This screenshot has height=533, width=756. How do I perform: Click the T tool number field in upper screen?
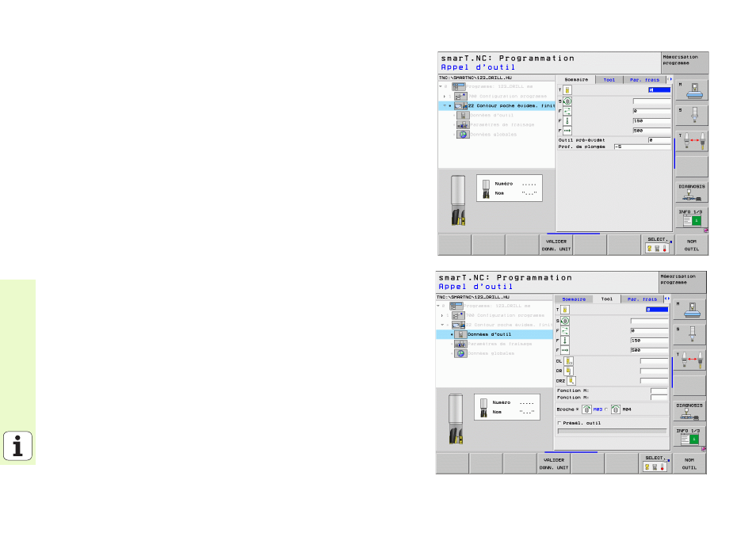[x=659, y=90]
